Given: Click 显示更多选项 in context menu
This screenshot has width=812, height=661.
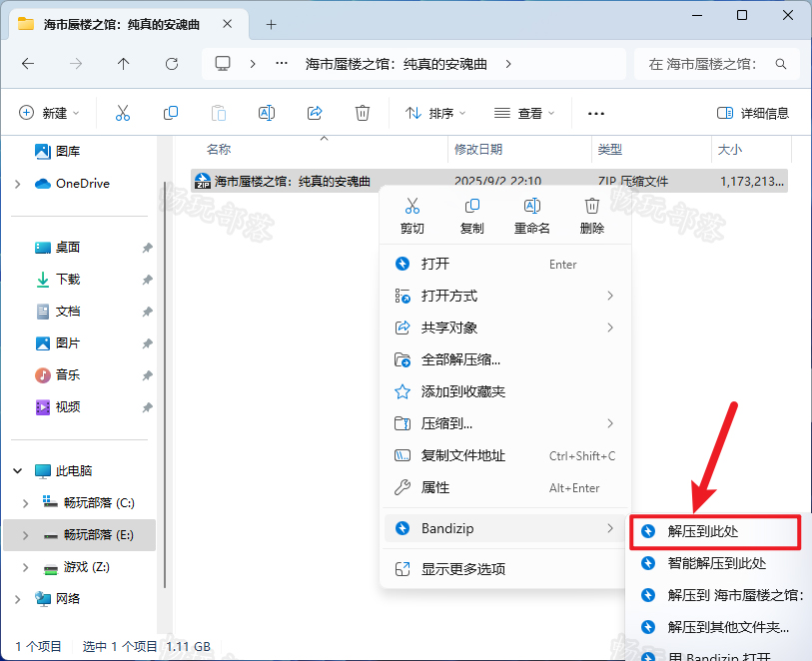Looking at the screenshot, I should [x=505, y=569].
